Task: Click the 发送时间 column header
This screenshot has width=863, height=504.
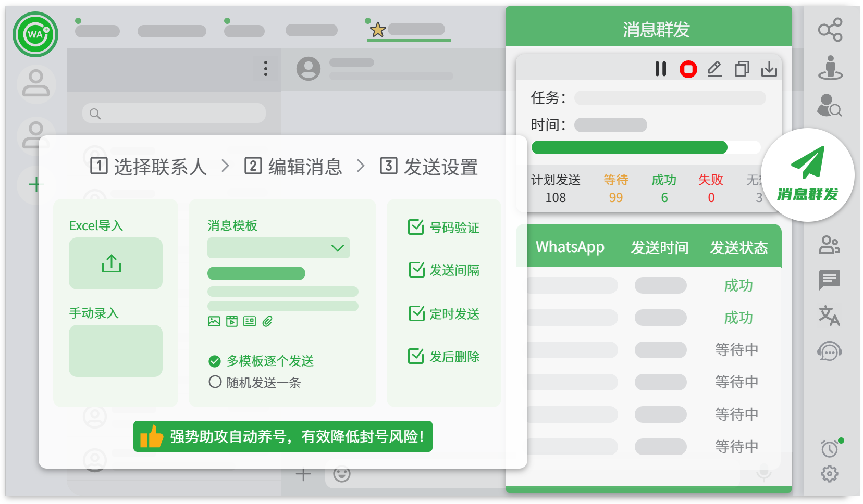Action: tap(660, 247)
